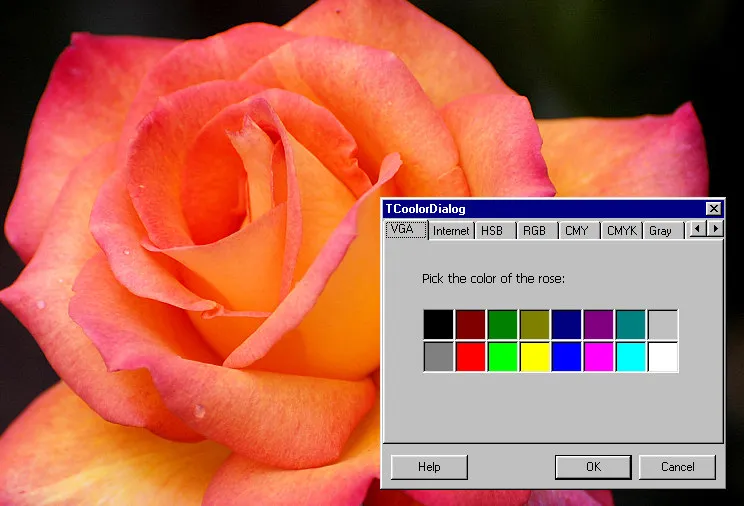Viewport: 744px width, 506px height.
Task: Choose the purple color swatch
Action: (x=598, y=325)
